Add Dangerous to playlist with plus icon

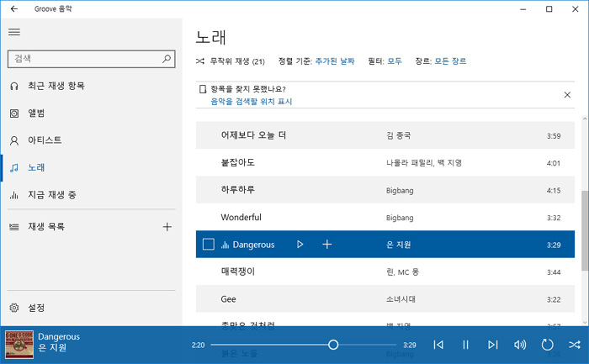326,245
